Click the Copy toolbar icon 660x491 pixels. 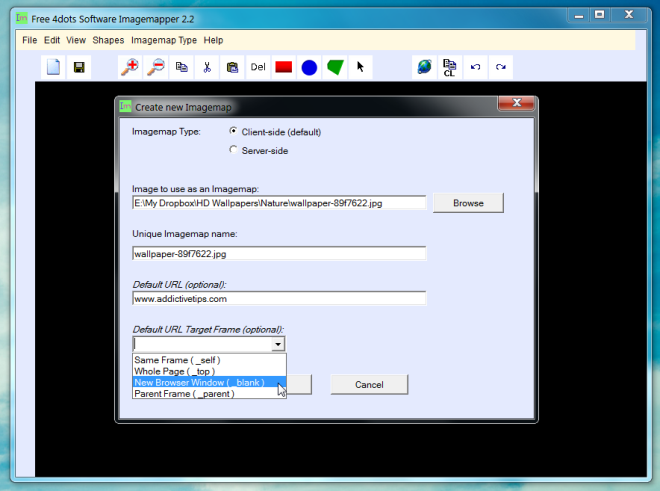tap(181, 67)
